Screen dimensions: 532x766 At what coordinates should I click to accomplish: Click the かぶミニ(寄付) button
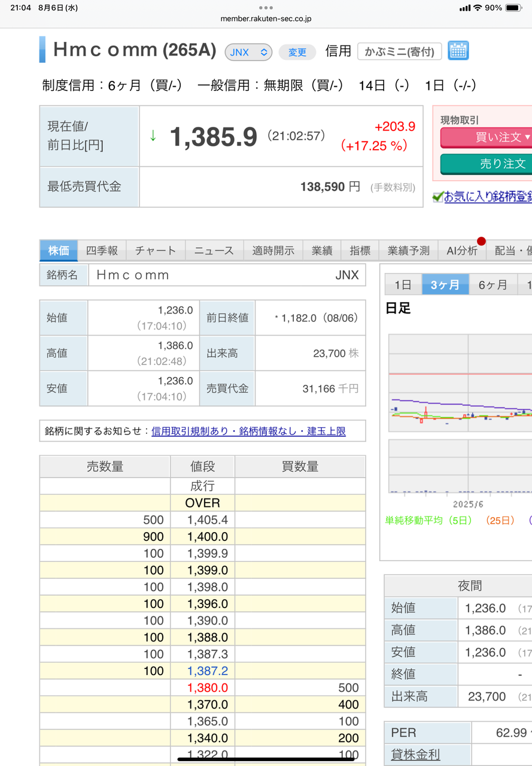(399, 51)
